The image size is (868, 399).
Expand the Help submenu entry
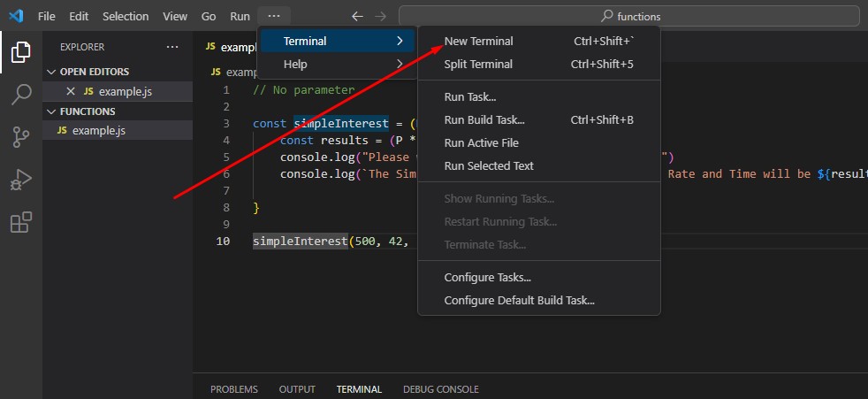pos(337,65)
